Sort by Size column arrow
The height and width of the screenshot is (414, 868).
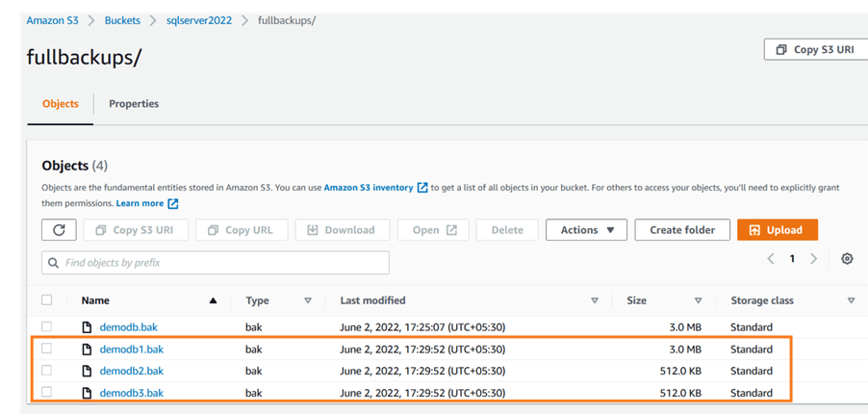click(699, 301)
